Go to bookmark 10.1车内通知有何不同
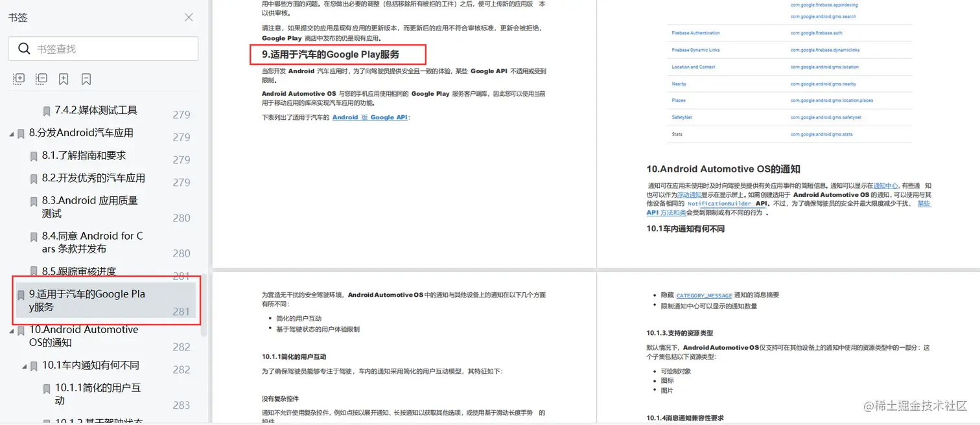This screenshot has width=980, height=425. pyautogui.click(x=91, y=365)
